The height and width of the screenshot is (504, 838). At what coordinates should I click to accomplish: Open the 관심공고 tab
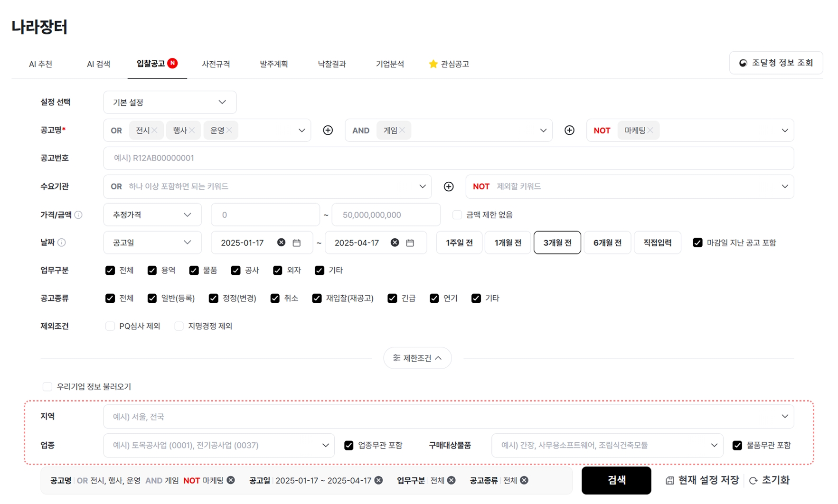449,64
